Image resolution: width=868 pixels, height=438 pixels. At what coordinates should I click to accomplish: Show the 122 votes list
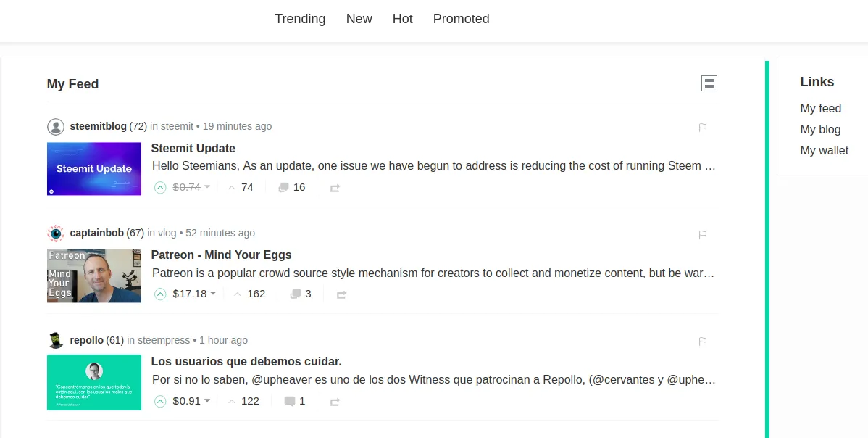243,401
